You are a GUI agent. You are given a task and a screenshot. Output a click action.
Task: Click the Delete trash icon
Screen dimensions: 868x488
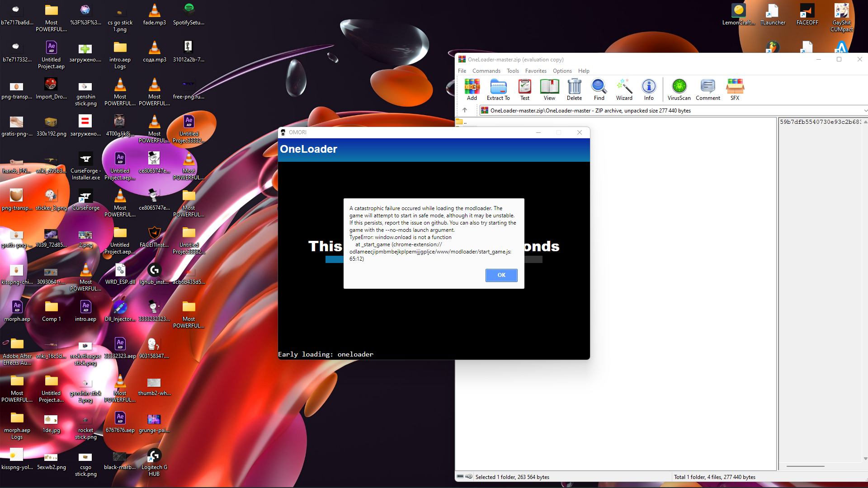coord(574,89)
